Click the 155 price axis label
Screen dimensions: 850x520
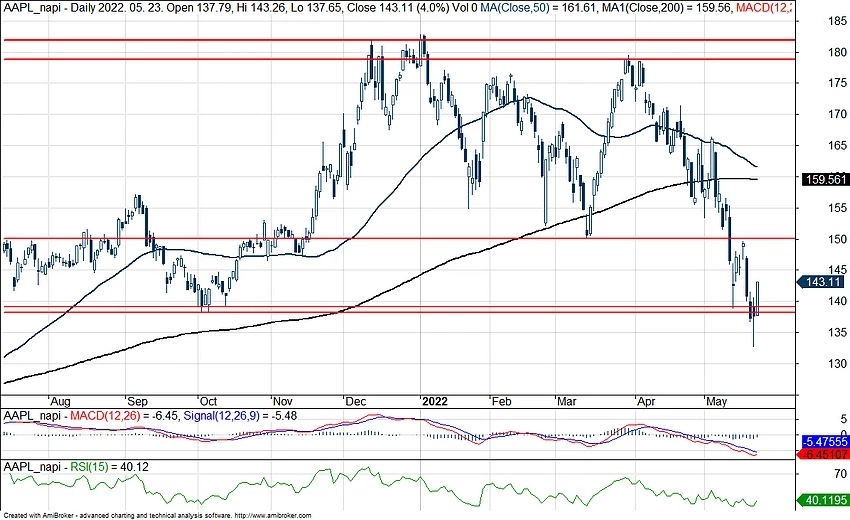click(x=837, y=208)
